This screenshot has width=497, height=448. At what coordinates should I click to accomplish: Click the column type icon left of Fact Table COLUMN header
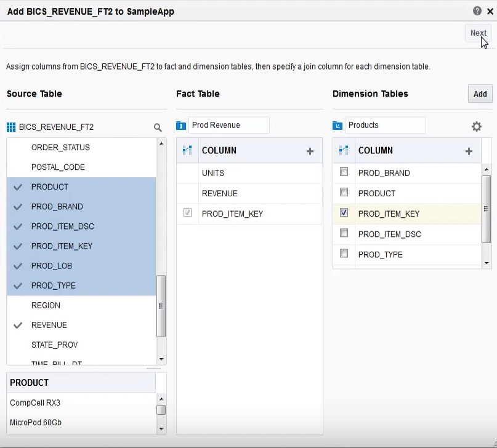pos(187,150)
